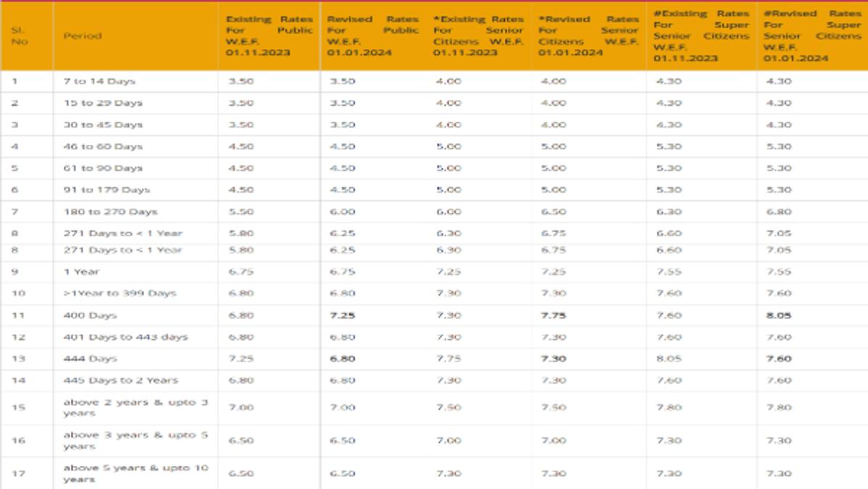The image size is (868, 489).
Task: Select bold 7.75 revised senior rate for 400 Days
Action: (554, 316)
